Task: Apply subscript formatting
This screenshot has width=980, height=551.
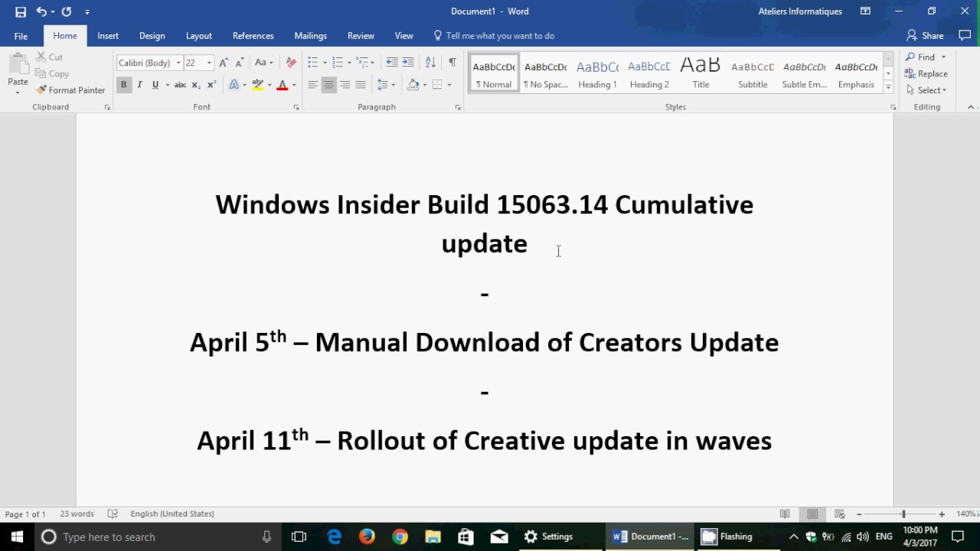Action: coord(196,85)
